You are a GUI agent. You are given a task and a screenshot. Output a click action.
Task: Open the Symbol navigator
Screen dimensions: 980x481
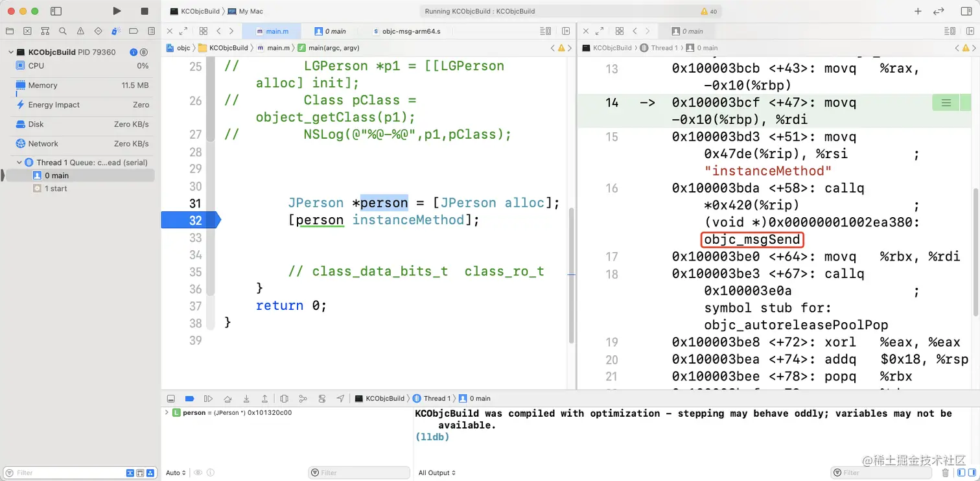[x=45, y=30]
